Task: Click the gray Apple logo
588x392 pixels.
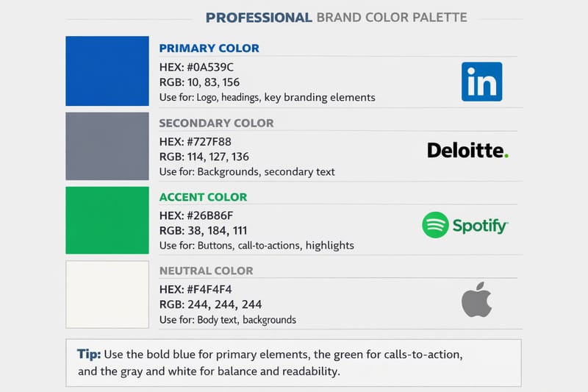Action: 476,299
